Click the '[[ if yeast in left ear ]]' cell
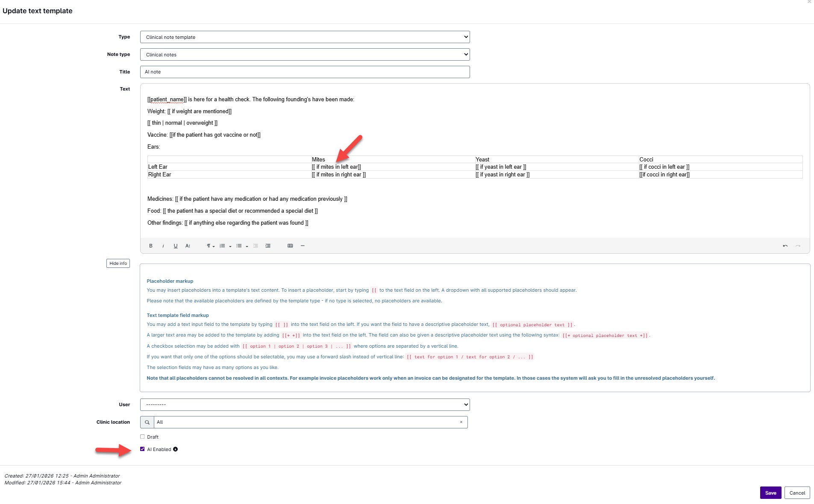814x504 pixels. (x=557, y=167)
